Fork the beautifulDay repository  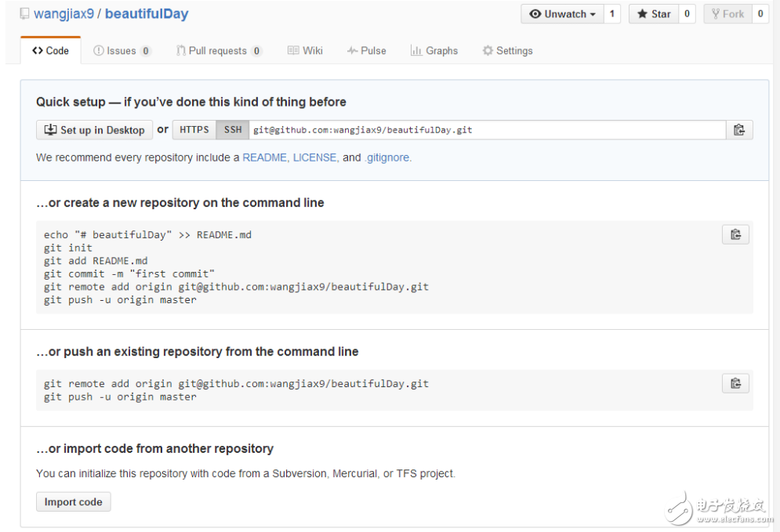(x=727, y=14)
